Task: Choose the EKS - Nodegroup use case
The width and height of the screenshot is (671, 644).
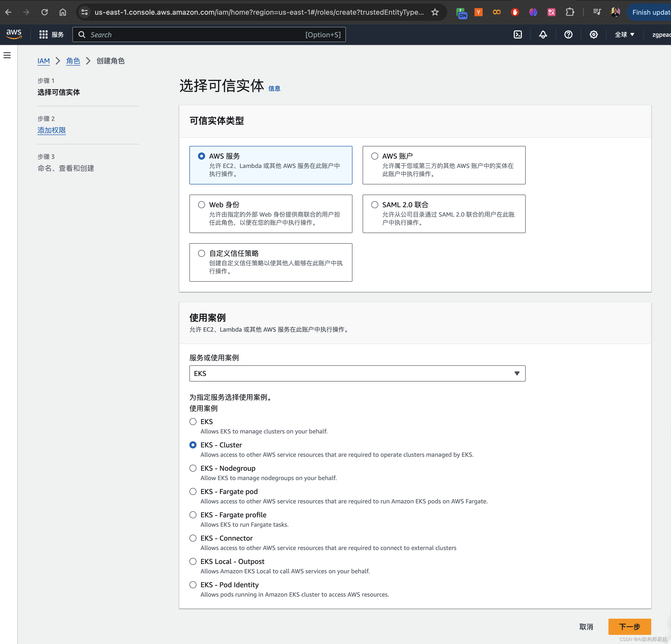Action: click(x=193, y=468)
